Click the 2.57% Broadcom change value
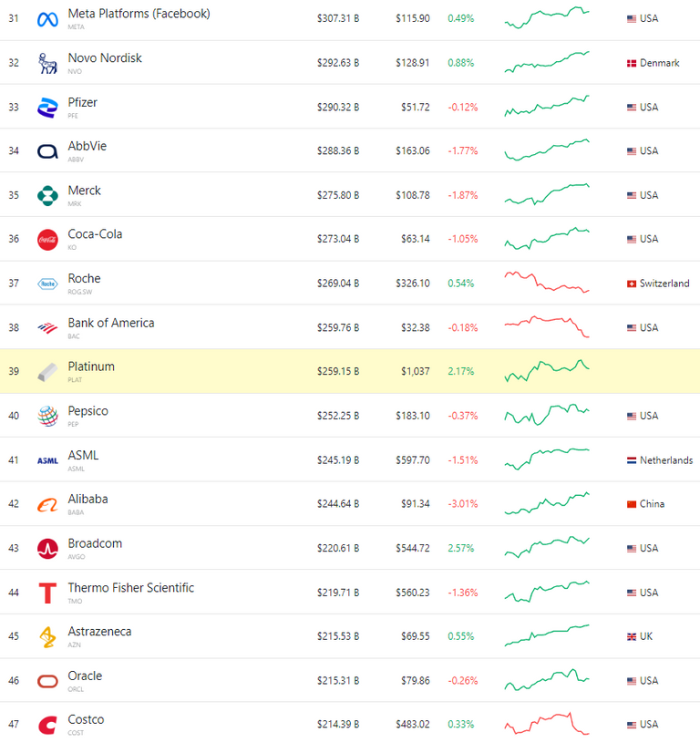 [461, 548]
